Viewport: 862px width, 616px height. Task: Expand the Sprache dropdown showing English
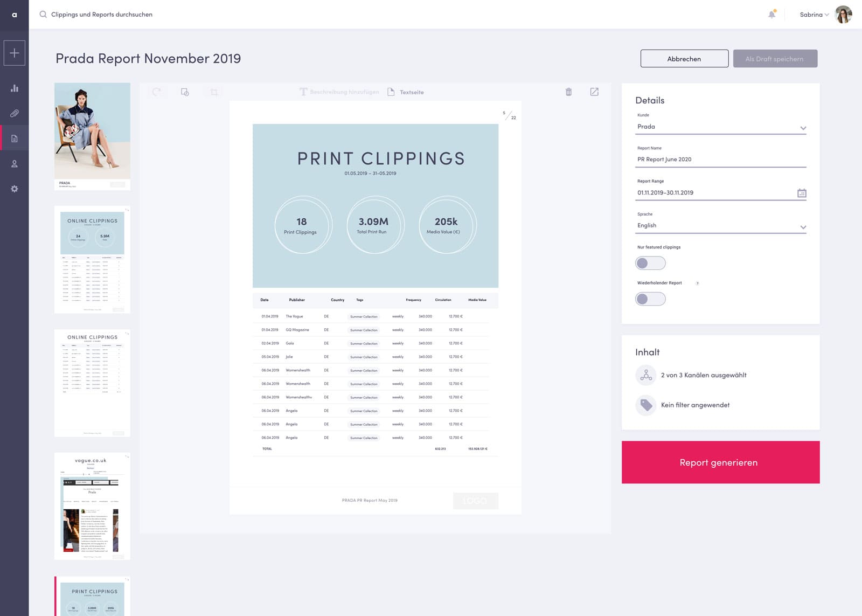pyautogui.click(x=721, y=226)
